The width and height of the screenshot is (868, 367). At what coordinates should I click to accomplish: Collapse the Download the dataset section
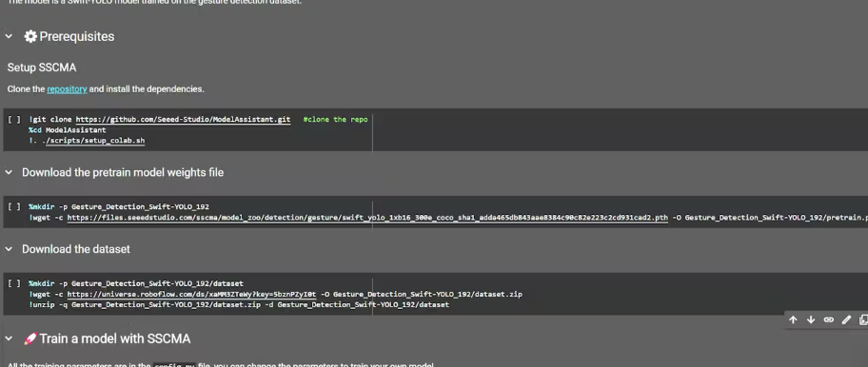pyautogui.click(x=9, y=249)
